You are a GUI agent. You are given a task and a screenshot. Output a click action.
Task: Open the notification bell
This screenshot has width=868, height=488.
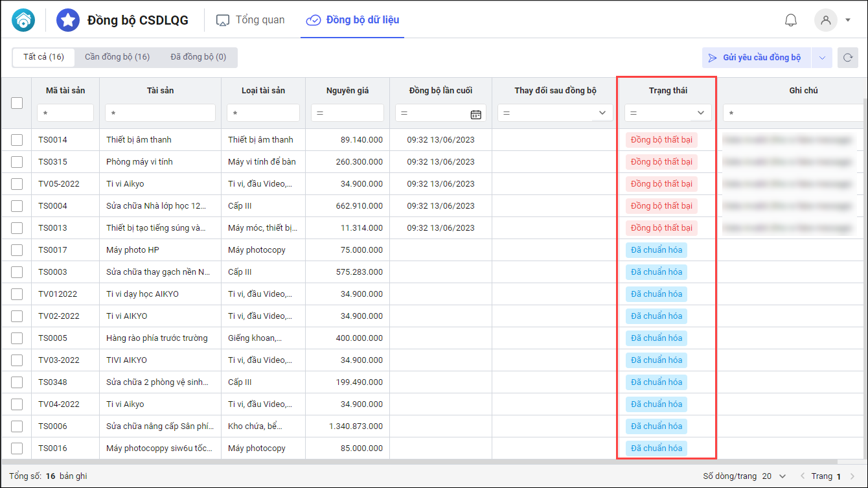(790, 20)
